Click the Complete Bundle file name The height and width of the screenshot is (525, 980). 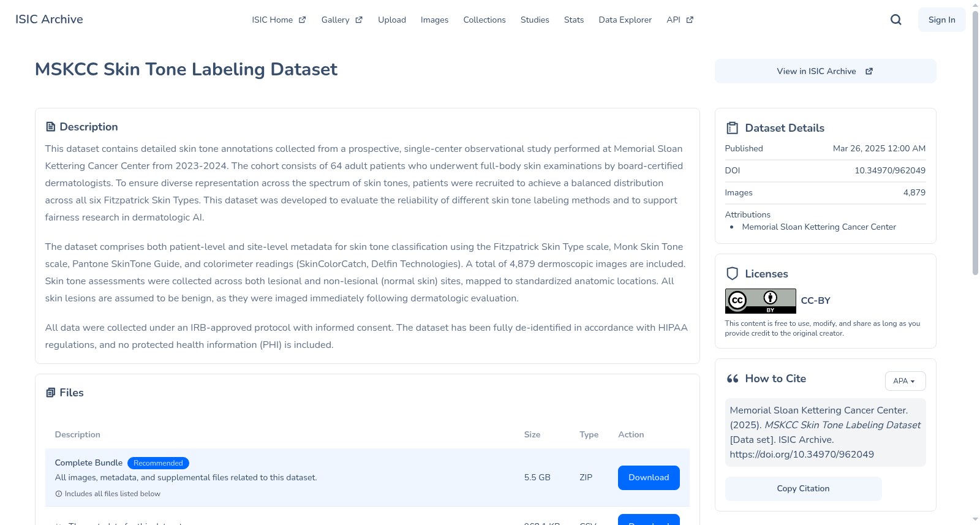(x=89, y=463)
